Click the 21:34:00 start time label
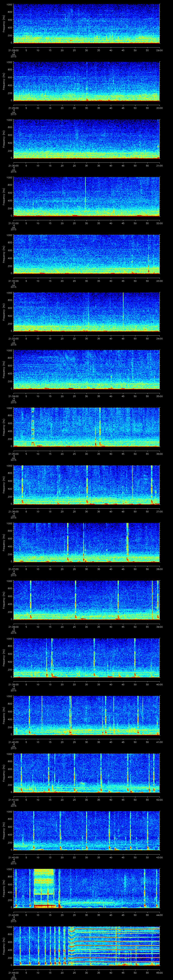Image resolution: width=173 pixels, height=980 pixels. click(x=13, y=396)
